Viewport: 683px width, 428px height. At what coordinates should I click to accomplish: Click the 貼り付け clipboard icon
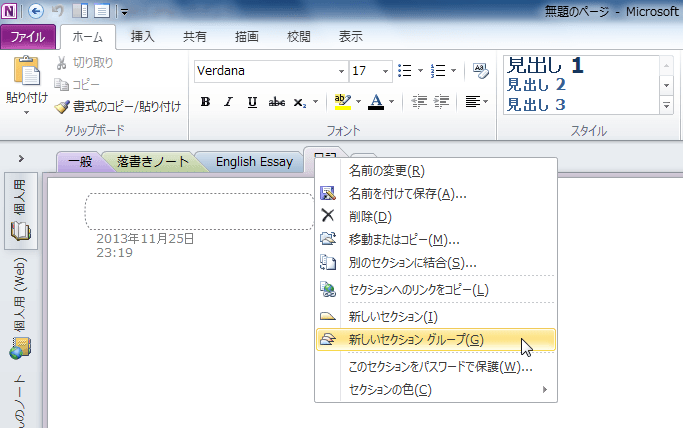(27, 71)
